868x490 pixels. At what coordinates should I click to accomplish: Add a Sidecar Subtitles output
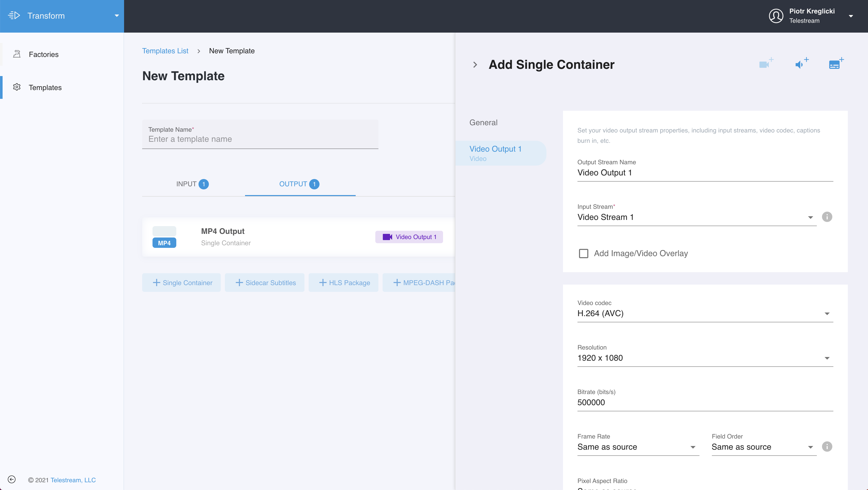pyautogui.click(x=264, y=283)
